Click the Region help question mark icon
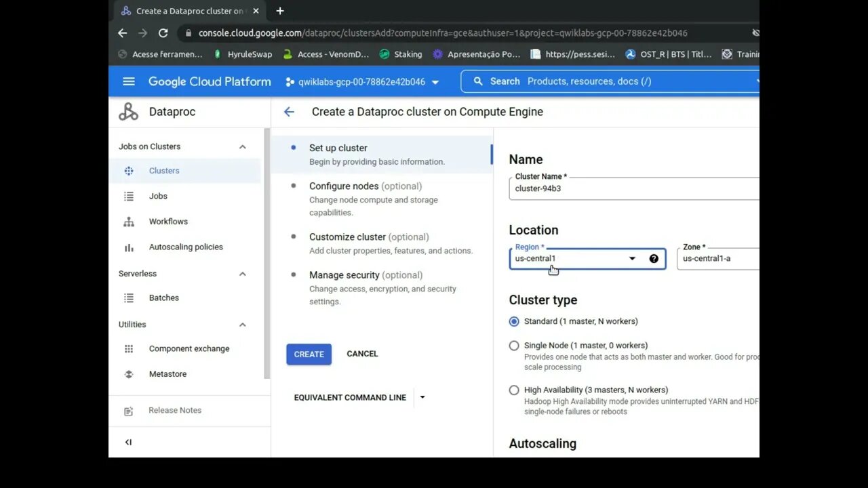The image size is (868, 488). (654, 258)
